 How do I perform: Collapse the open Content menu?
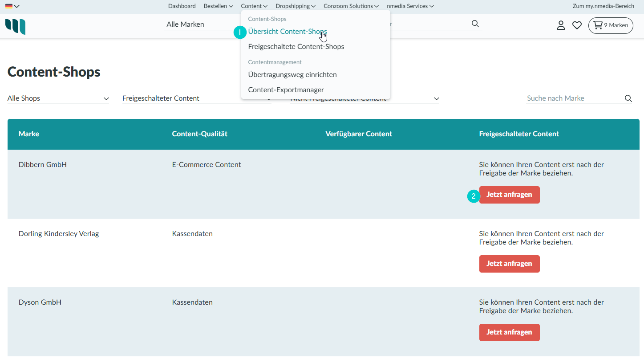click(x=254, y=6)
